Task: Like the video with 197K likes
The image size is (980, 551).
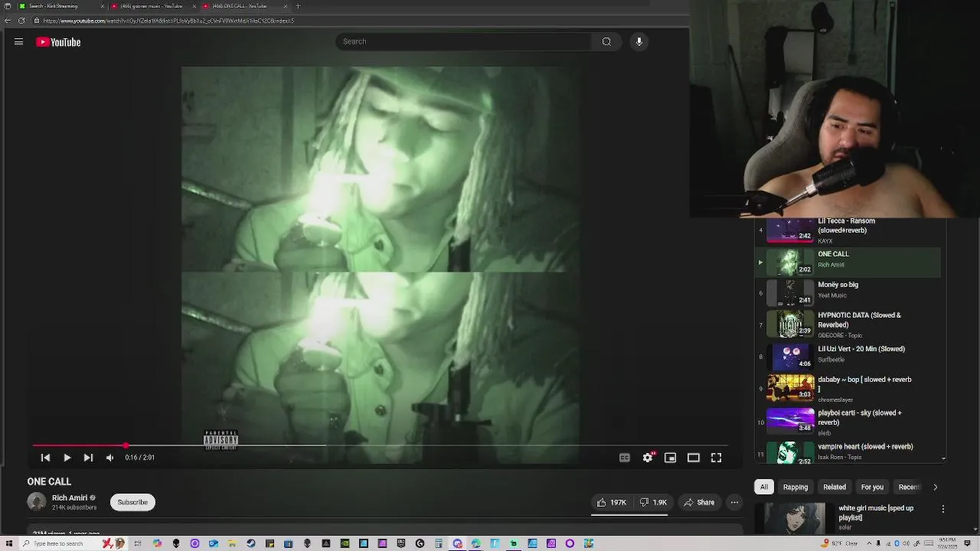Action: 611,503
